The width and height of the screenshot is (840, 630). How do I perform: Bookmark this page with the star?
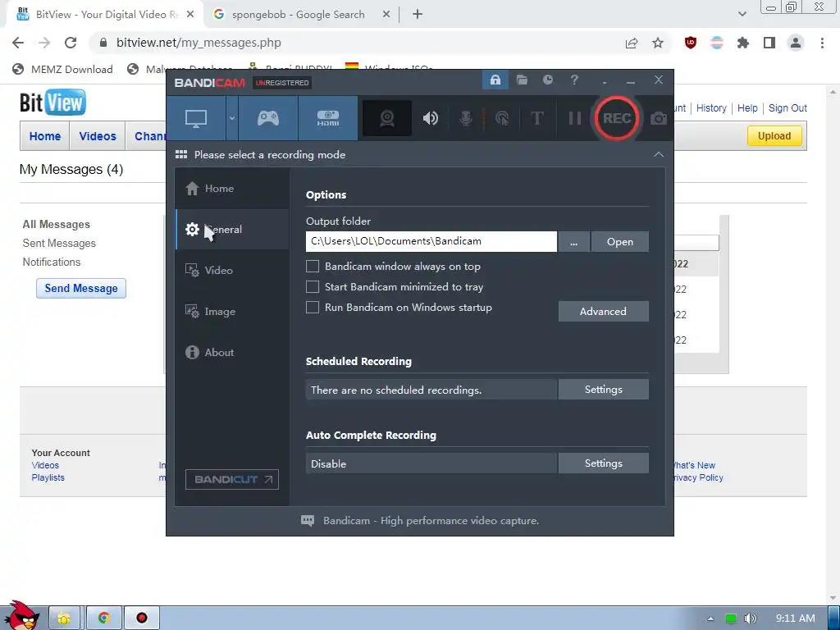click(658, 43)
